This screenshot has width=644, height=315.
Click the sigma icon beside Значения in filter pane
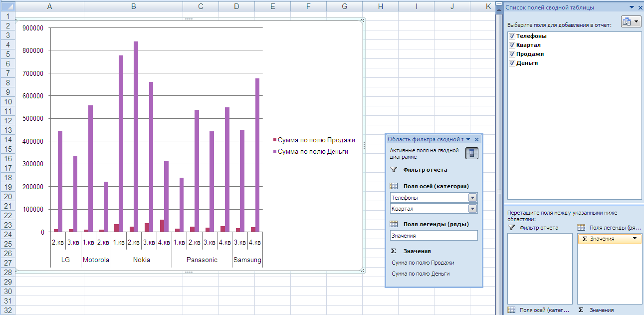coord(393,251)
